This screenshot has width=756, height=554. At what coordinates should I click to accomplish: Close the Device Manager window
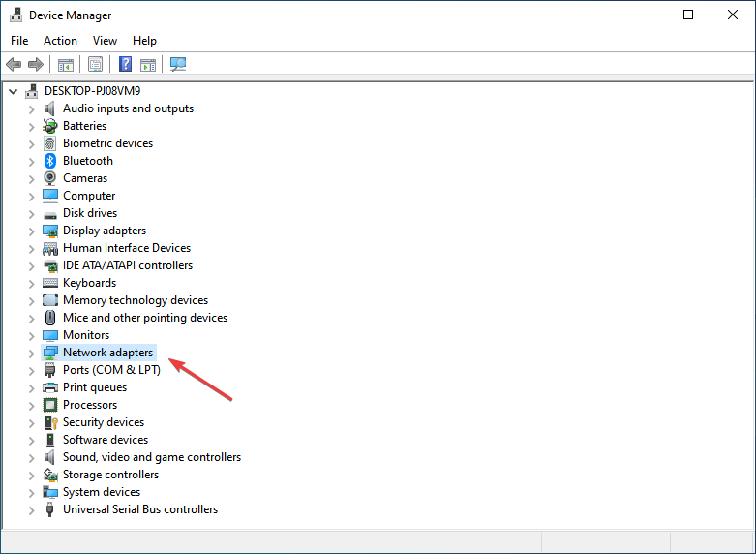[x=733, y=15]
